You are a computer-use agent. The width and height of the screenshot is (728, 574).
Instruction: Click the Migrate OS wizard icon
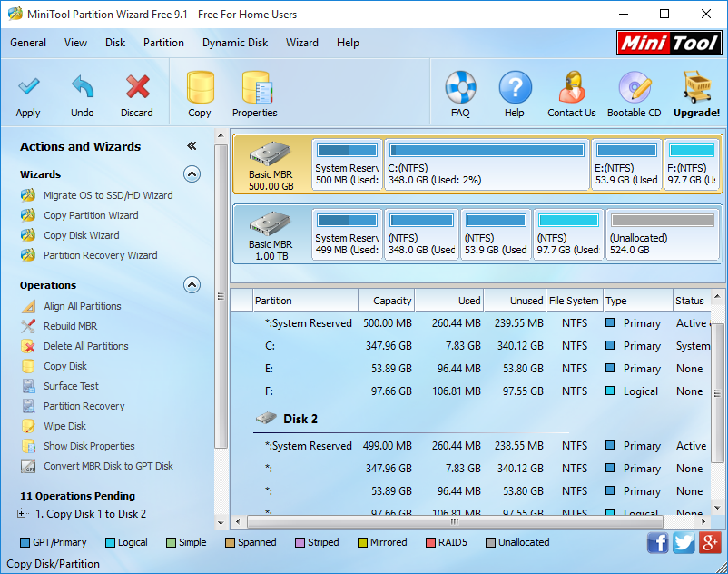click(28, 195)
